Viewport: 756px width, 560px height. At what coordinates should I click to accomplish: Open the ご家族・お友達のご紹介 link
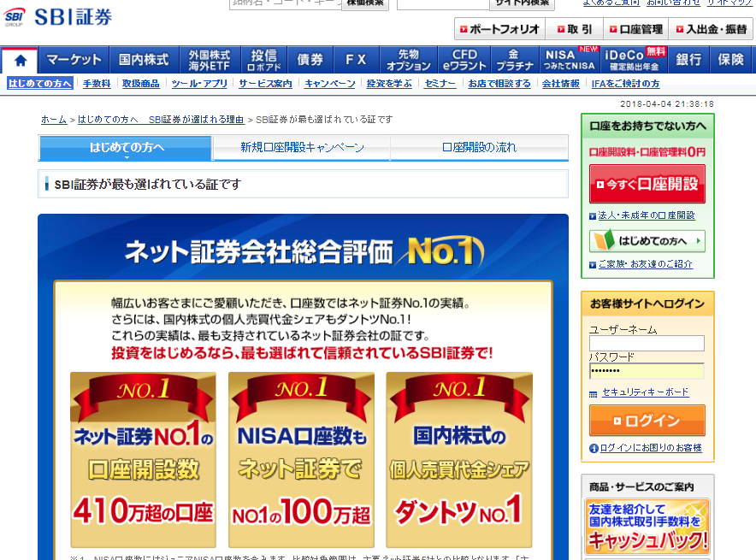pos(646,264)
